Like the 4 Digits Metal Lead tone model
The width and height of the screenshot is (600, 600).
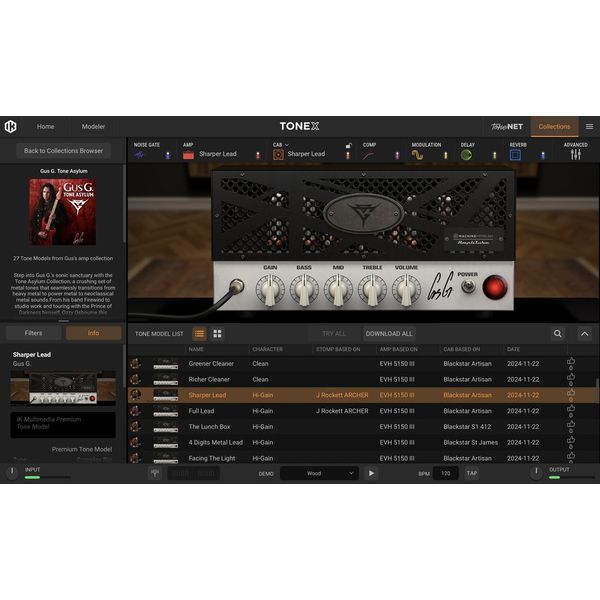571,440
